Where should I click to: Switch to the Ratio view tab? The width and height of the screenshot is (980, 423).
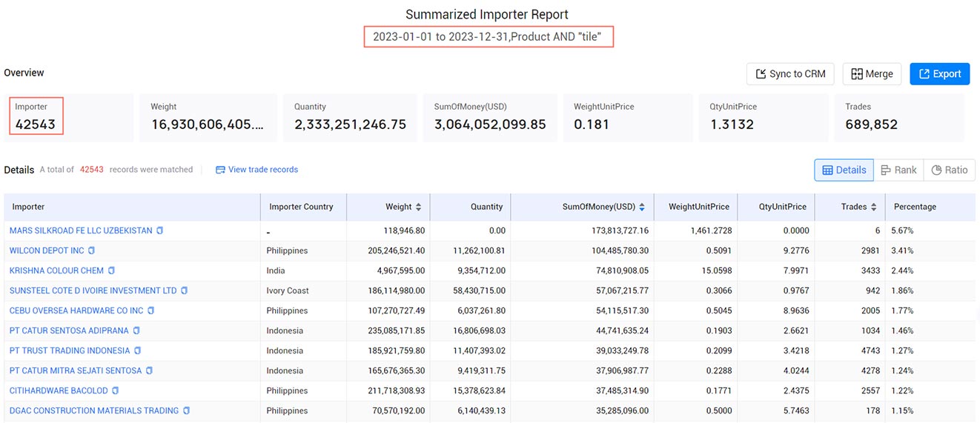tap(950, 170)
